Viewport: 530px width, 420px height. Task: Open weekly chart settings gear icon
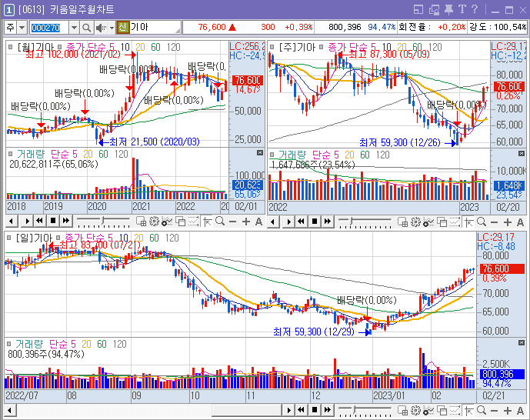click(415, 222)
